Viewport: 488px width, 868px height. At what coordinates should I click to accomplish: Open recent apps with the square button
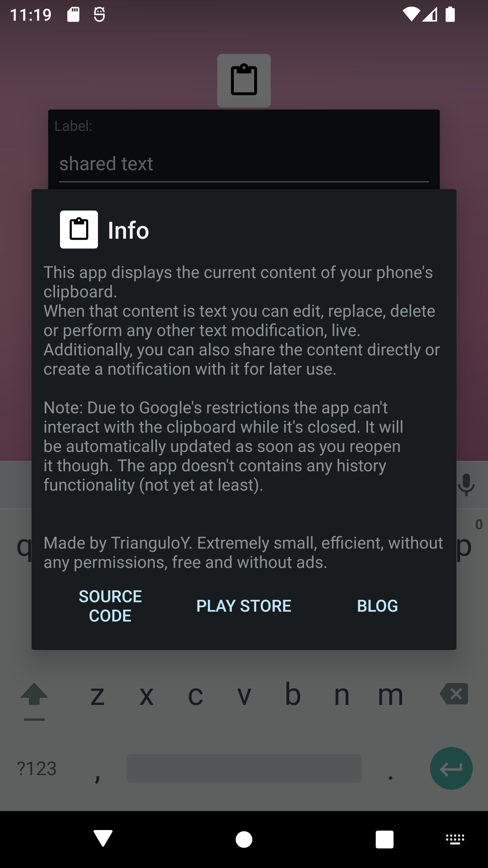click(x=385, y=839)
